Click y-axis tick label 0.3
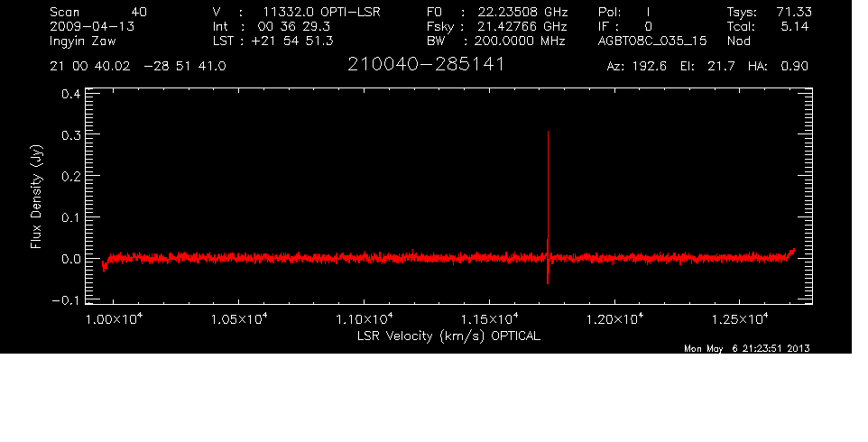Viewport: 868px width, 442px height. [x=70, y=135]
